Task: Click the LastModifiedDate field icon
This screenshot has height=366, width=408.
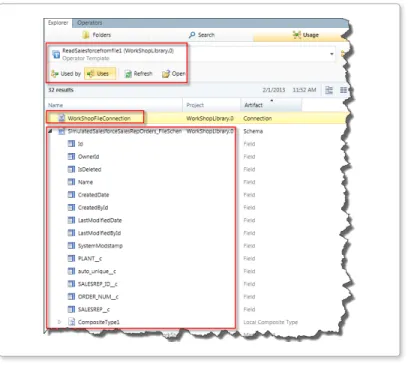Action: [x=71, y=220]
